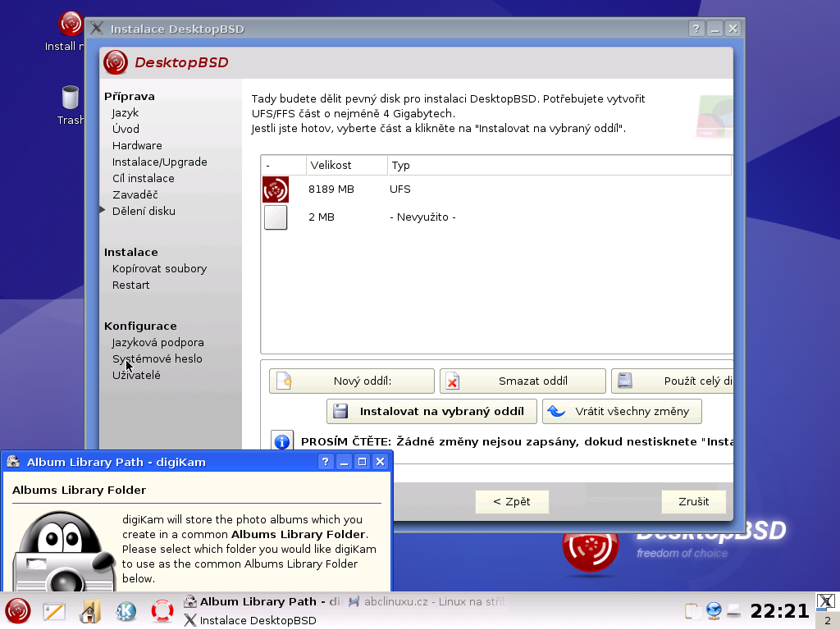Select the 2 MB partition size cell
Screen dimensions: 840x630
pyautogui.click(x=322, y=217)
